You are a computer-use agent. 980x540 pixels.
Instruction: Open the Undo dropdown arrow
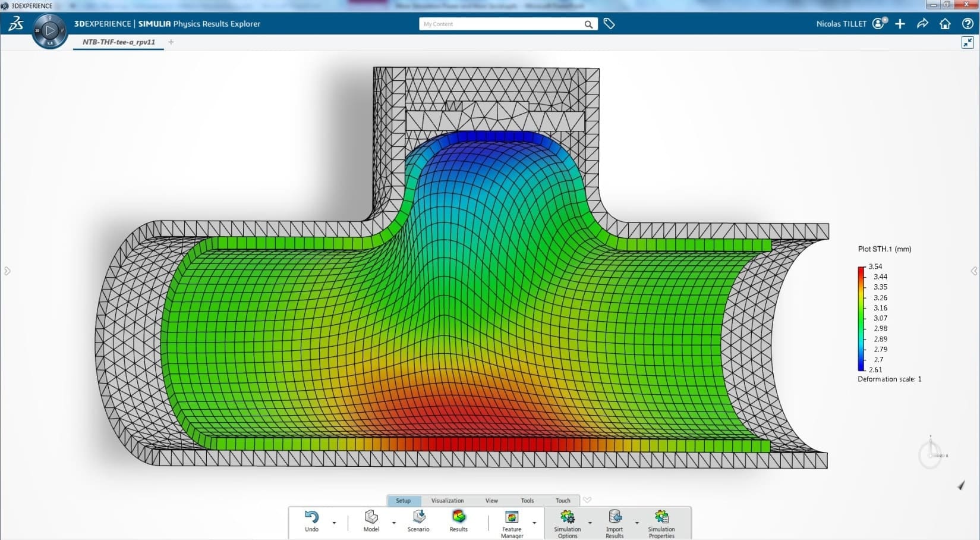coord(334,523)
